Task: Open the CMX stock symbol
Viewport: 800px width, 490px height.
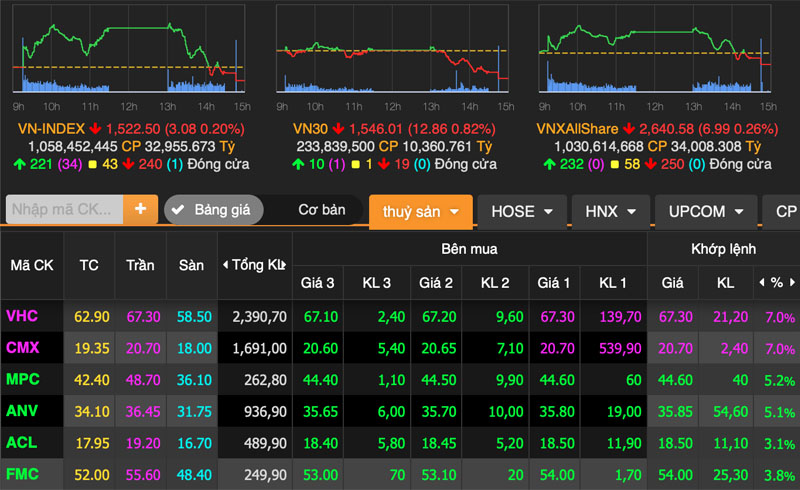Action: [22, 348]
